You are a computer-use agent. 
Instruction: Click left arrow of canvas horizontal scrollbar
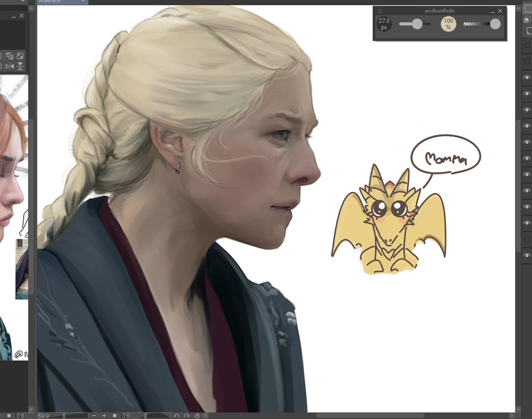click(205, 415)
